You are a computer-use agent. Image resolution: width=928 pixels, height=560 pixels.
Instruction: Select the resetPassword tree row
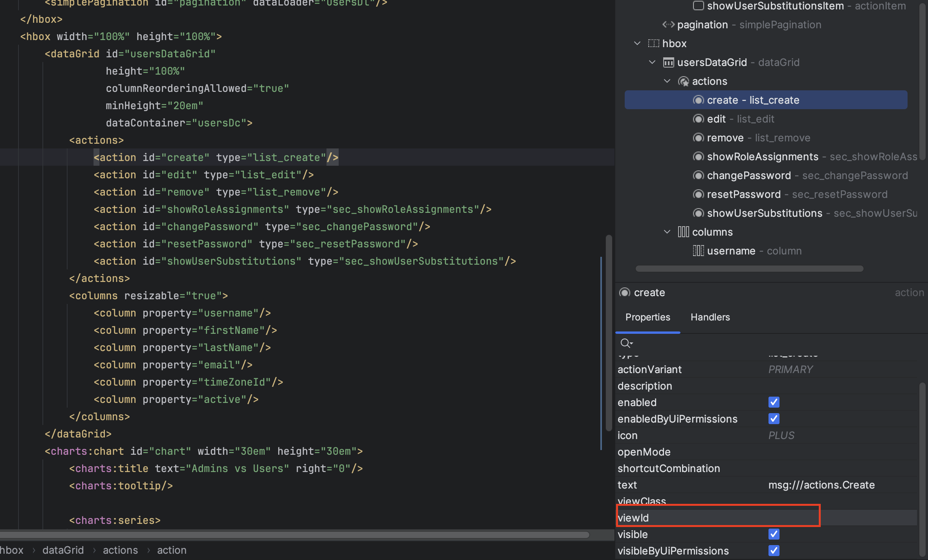(x=766, y=194)
